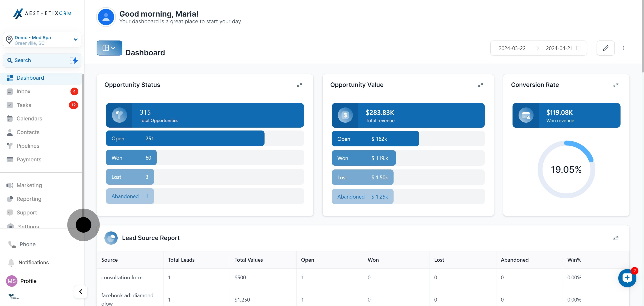This screenshot has width=644, height=306.
Task: Open Lead Source Report filter settings icon
Action: point(616,238)
